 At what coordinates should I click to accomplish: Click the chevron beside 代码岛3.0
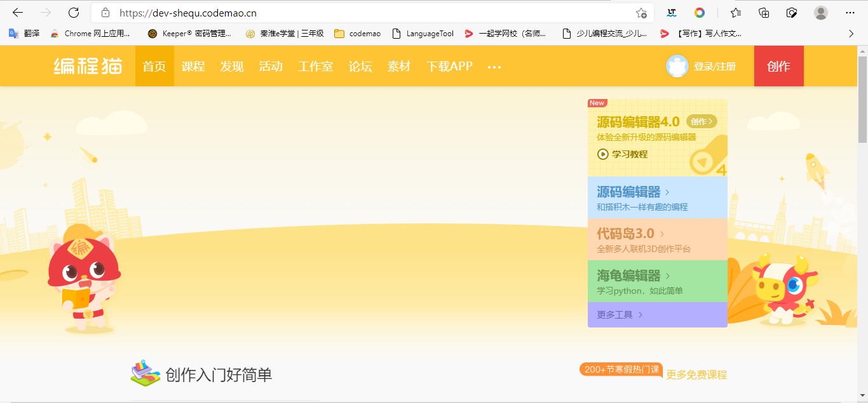point(662,234)
